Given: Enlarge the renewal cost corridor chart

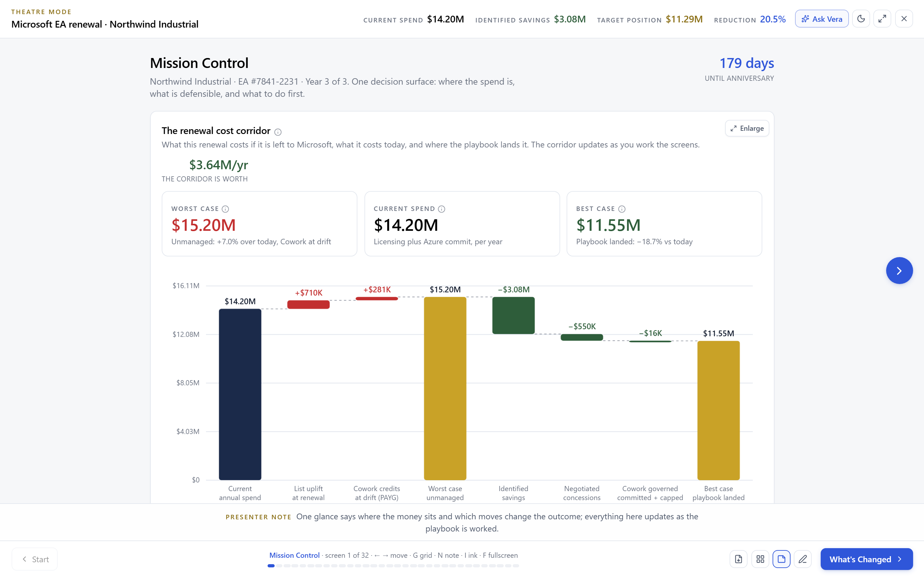Looking at the screenshot, I should coord(747,128).
